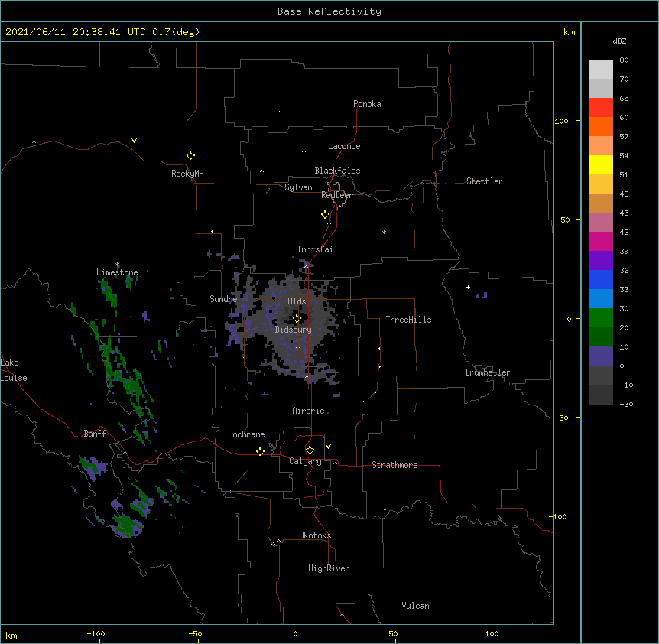Click the yellow station marker at Didsbury
Viewport: 659px width, 644px height.
click(x=297, y=319)
